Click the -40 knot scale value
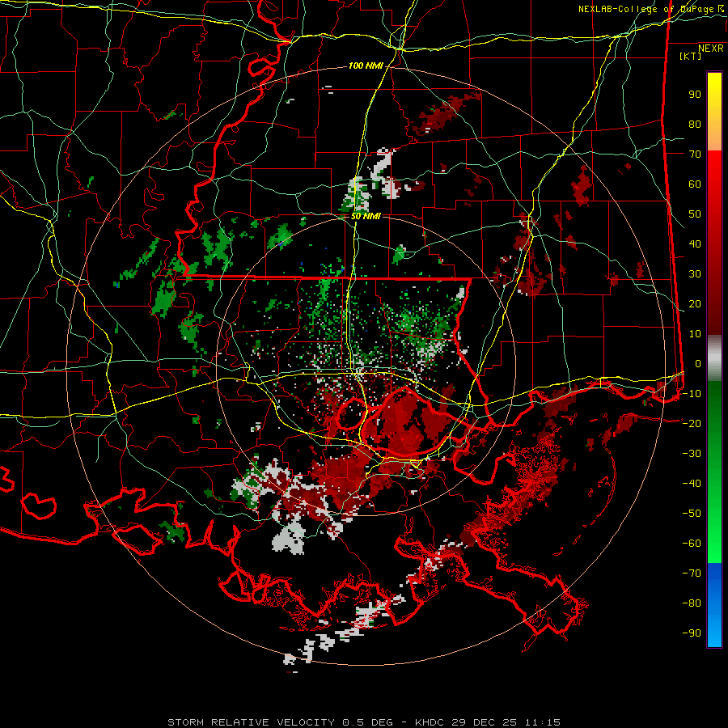The height and width of the screenshot is (728, 728). (x=692, y=484)
